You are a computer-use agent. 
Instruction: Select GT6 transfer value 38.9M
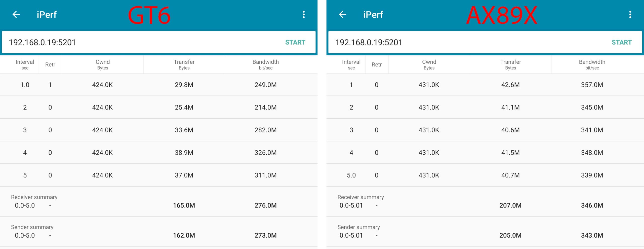pyautogui.click(x=184, y=153)
